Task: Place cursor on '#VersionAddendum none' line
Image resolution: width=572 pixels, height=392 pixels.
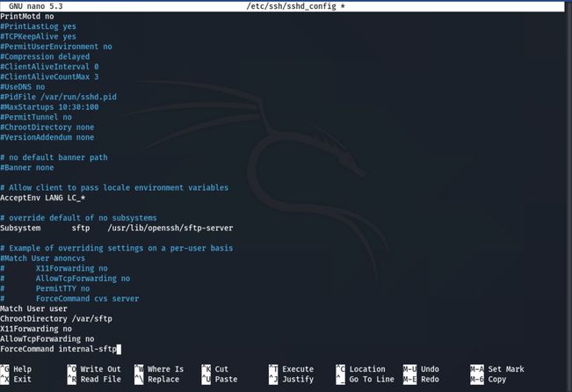Action: (47, 137)
